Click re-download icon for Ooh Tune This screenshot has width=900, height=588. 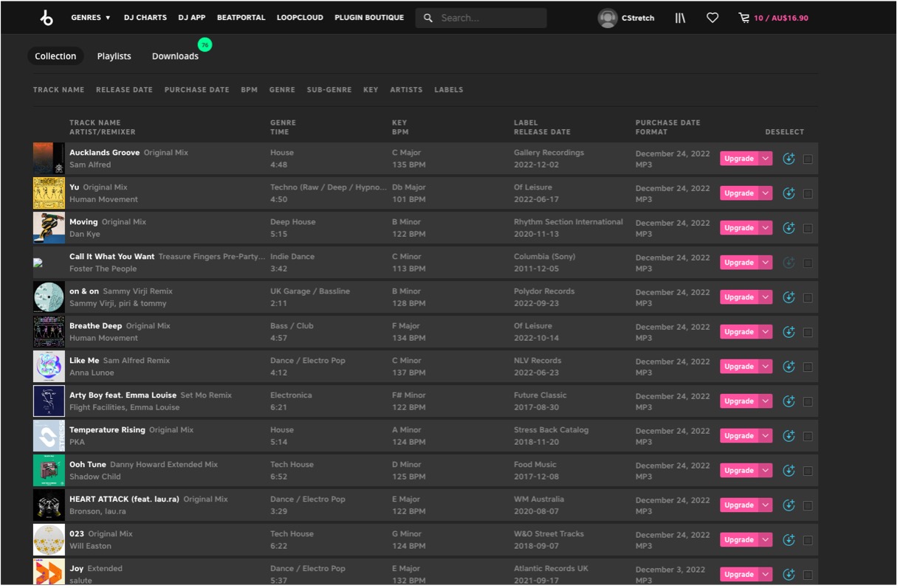tap(789, 471)
